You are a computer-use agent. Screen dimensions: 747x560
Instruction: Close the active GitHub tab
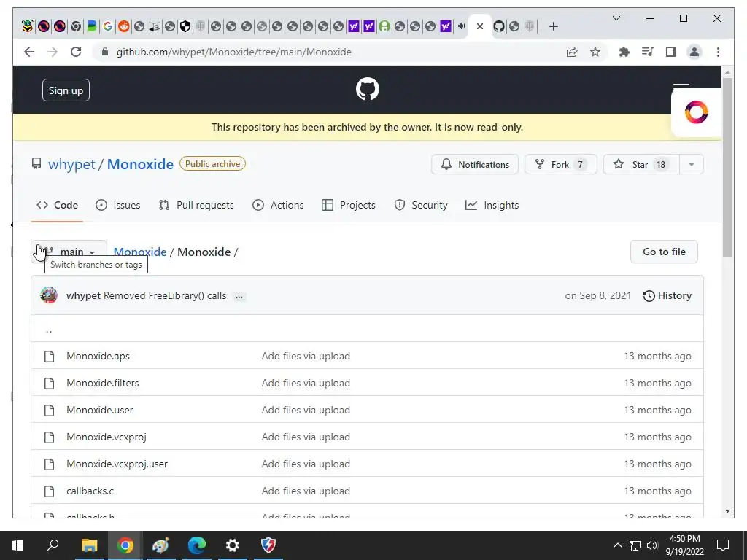pos(480,26)
